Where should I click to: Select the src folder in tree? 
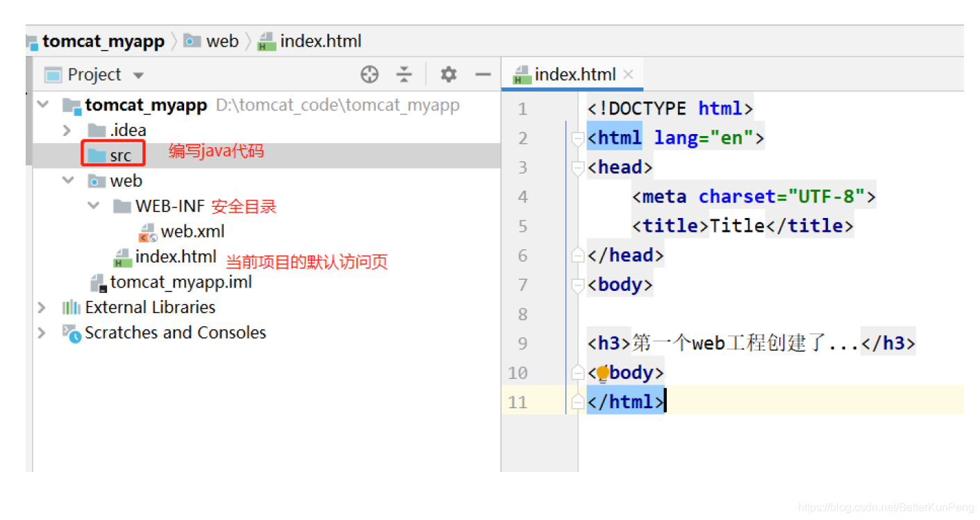click(x=120, y=156)
